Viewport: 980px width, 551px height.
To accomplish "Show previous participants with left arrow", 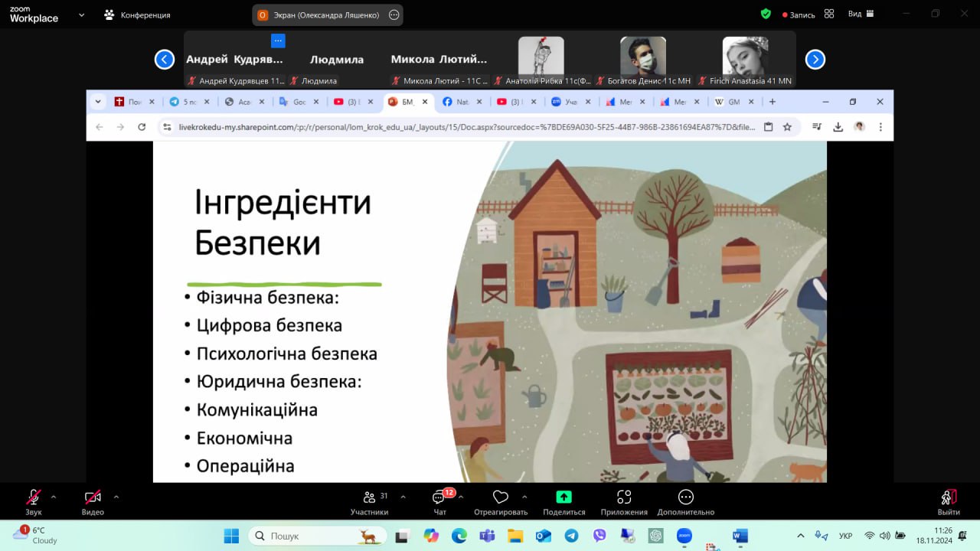I will [165, 59].
